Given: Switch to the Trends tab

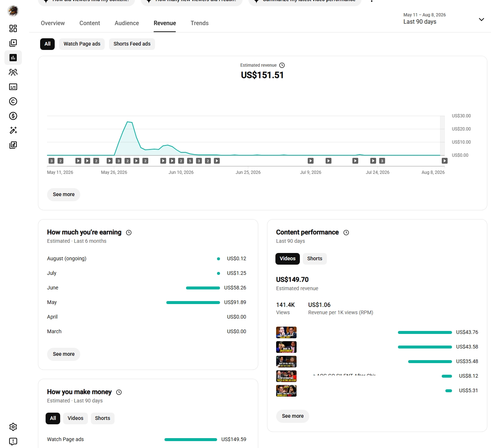Looking at the screenshot, I should pyautogui.click(x=200, y=23).
